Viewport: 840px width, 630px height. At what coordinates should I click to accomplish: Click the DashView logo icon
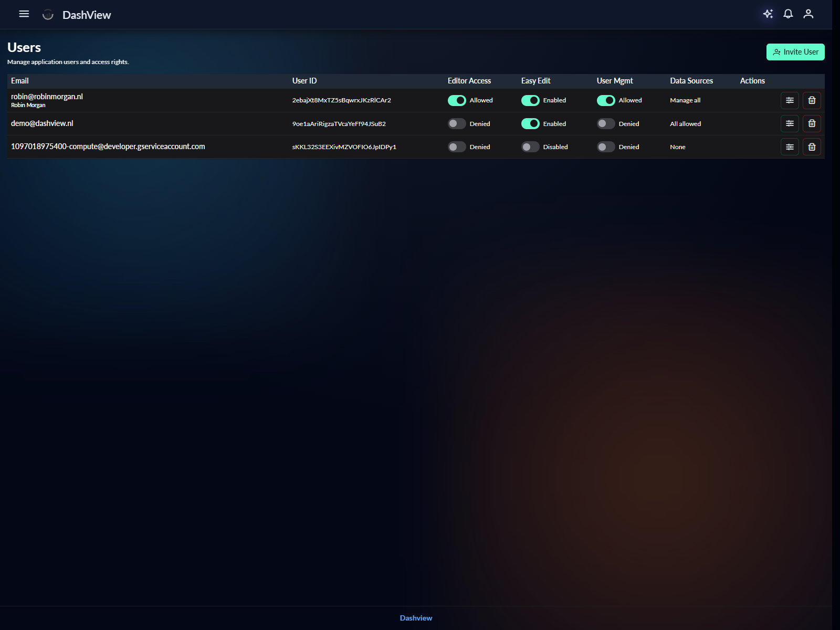[x=48, y=15]
